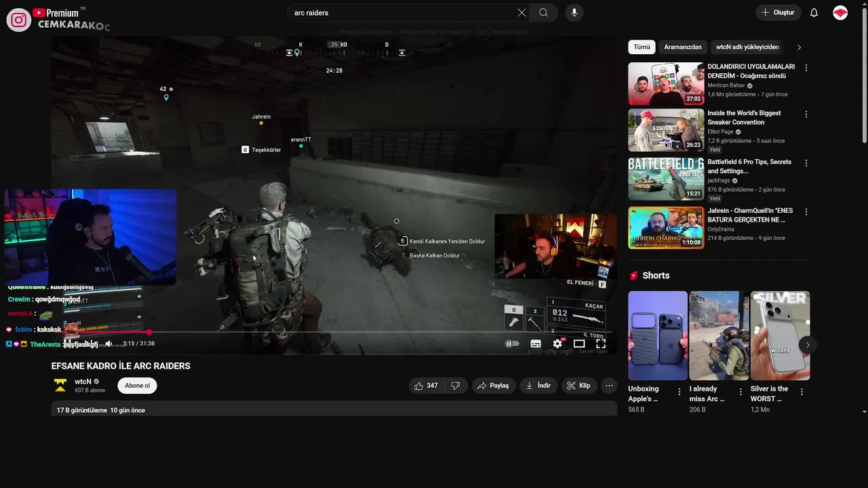
Task: Open options for Unboxing Apple's short
Action: (x=679, y=392)
